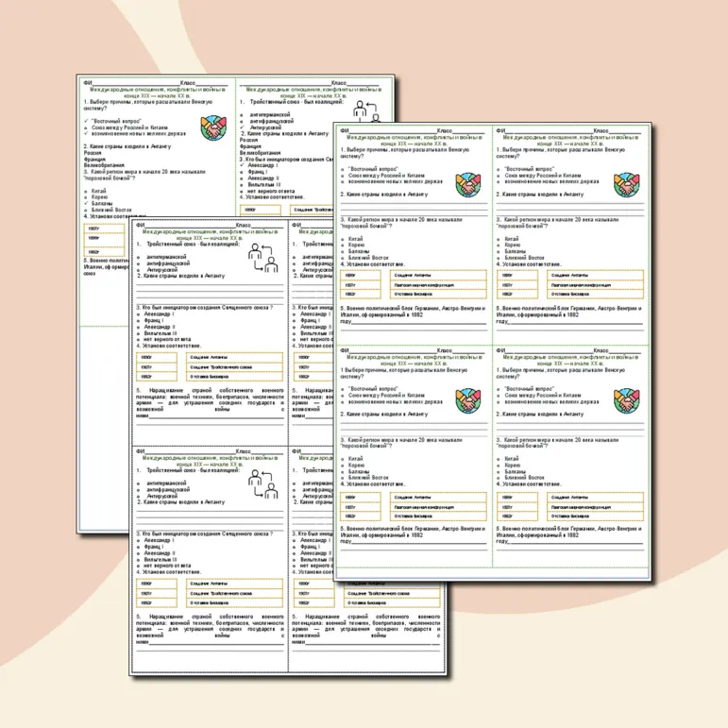
Task: Pick "антигерманской" in the middle sheet's upper-left card
Action: click(164, 257)
